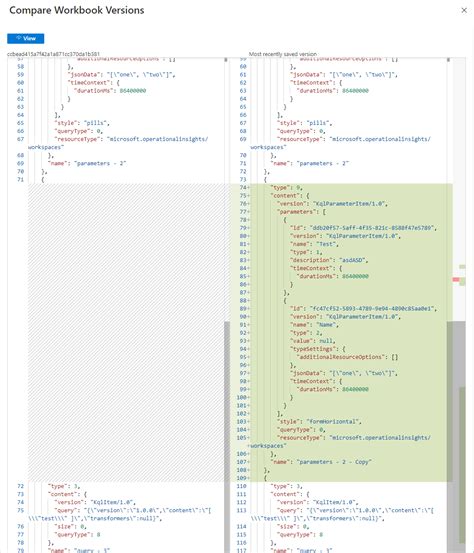Image resolution: width=474 pixels, height=553 pixels.
Task: Click the red marker in diff overview ruler
Action: [x=456, y=279]
